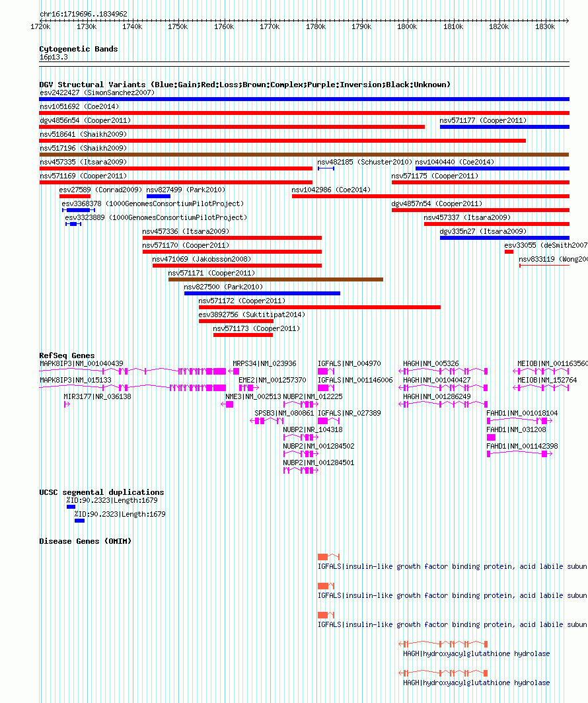Click the nsv457336 (Itsara2009) label
The width and height of the screenshot is (588, 703).
(186, 232)
